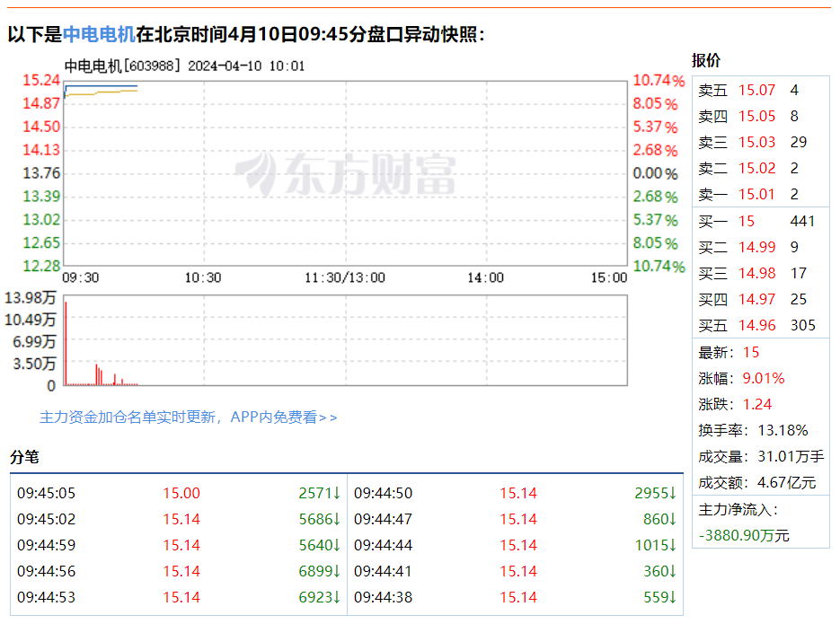Viewport: 840px width, 624px height.
Task: Click the 换手率 value 13.18%
Action: [783, 430]
